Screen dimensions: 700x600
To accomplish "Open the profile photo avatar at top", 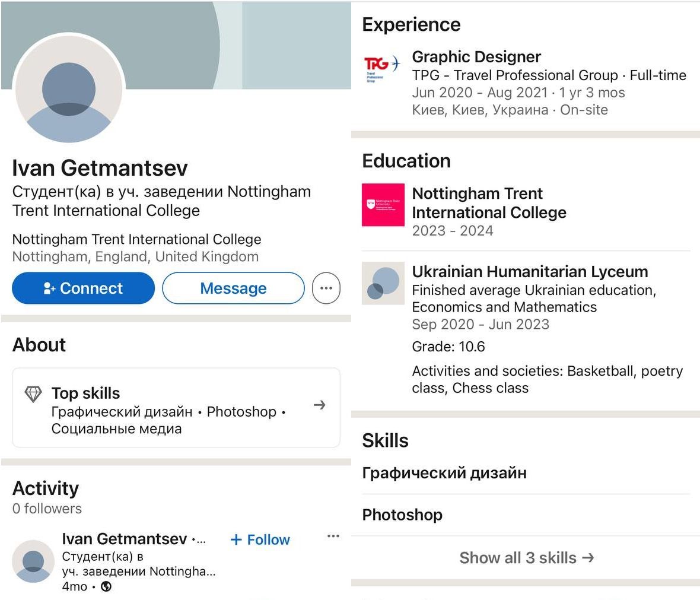I will tap(68, 89).
